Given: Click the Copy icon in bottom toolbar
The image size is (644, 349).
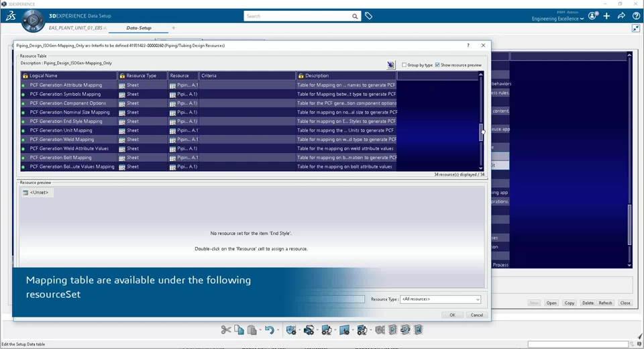Looking at the screenshot, I should pyautogui.click(x=239, y=330).
